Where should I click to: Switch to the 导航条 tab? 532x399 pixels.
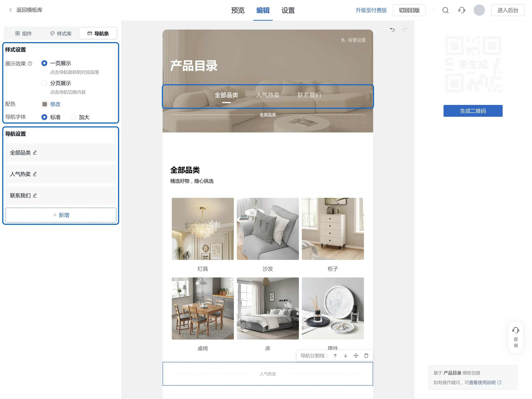[x=98, y=33]
